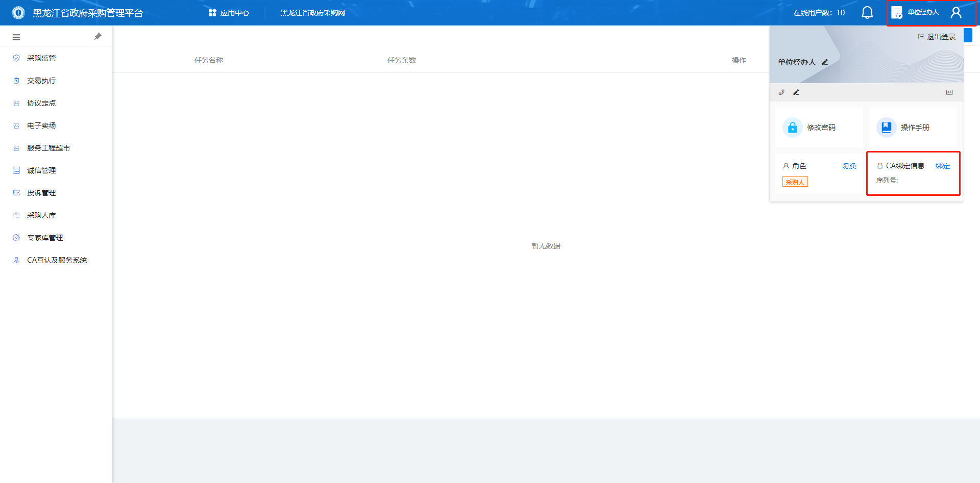
Task: Click the 采购人库 sidebar icon
Action: [16, 215]
